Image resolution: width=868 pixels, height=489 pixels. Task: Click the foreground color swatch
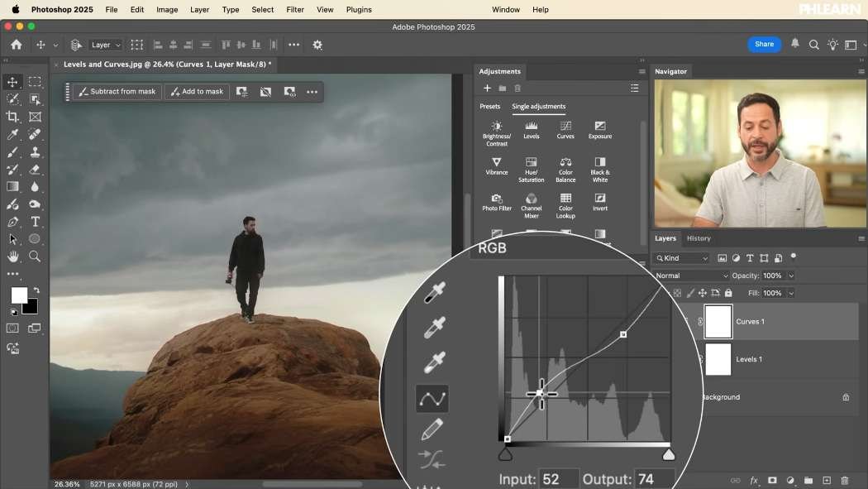[18, 295]
